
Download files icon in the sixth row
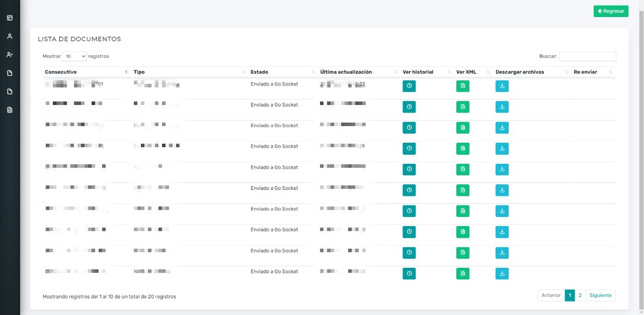pyautogui.click(x=502, y=190)
